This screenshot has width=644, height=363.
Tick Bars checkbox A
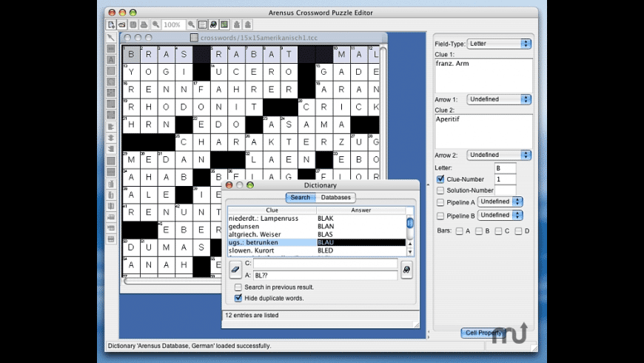pos(459,231)
